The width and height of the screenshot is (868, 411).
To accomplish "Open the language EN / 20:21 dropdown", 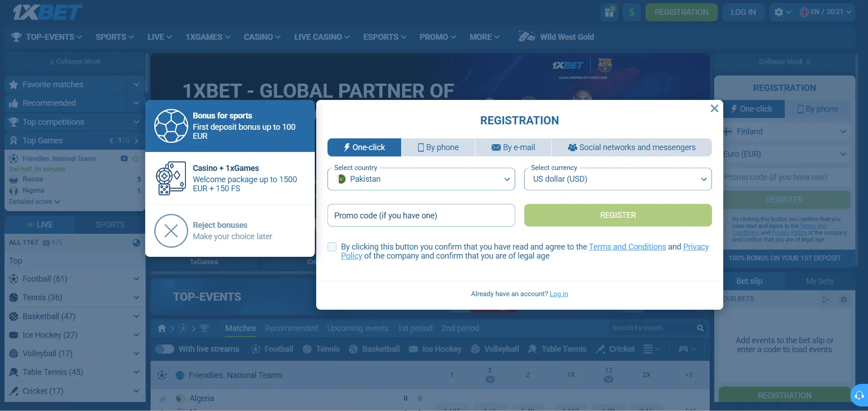I will point(825,12).
